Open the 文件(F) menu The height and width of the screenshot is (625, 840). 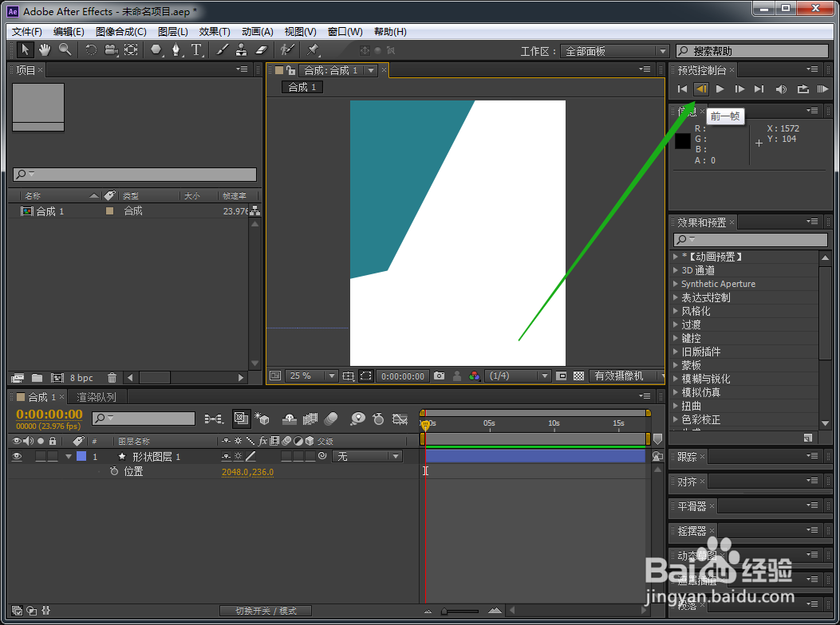click(x=27, y=32)
